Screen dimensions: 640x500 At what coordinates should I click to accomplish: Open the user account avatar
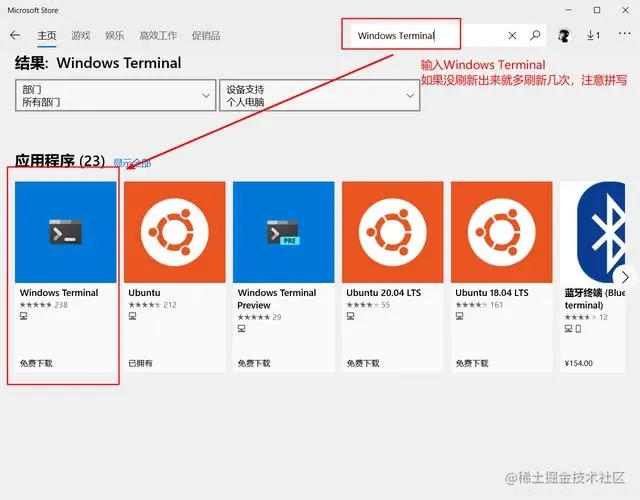pyautogui.click(x=564, y=36)
